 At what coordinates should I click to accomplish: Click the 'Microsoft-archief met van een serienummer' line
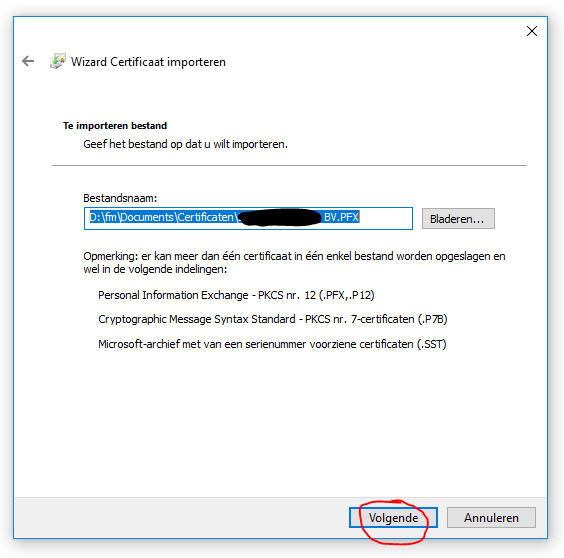[272, 344]
